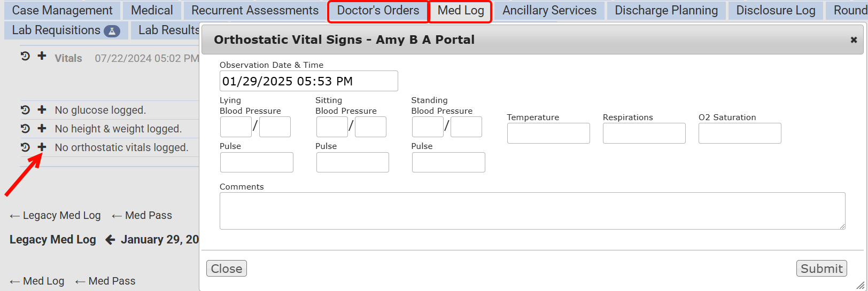Focus the Temperature input field
This screenshot has width=868, height=291.
pos(548,133)
